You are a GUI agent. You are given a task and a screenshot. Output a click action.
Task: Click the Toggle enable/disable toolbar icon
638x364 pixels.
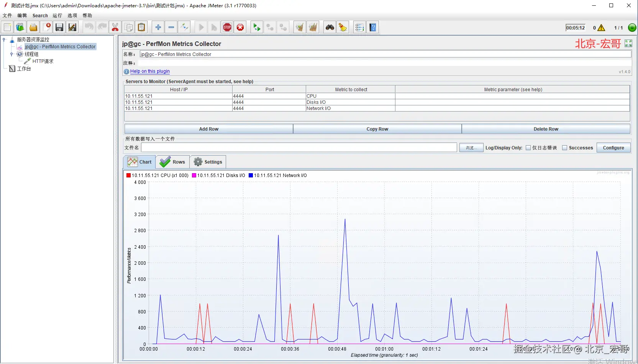(184, 27)
